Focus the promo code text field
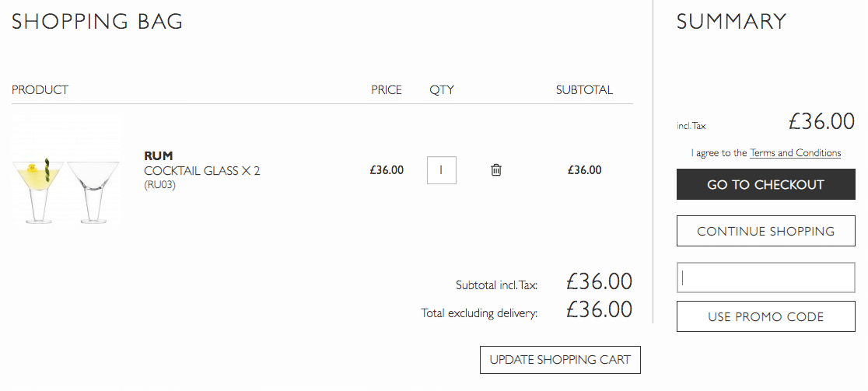The image size is (868, 391). point(765,278)
